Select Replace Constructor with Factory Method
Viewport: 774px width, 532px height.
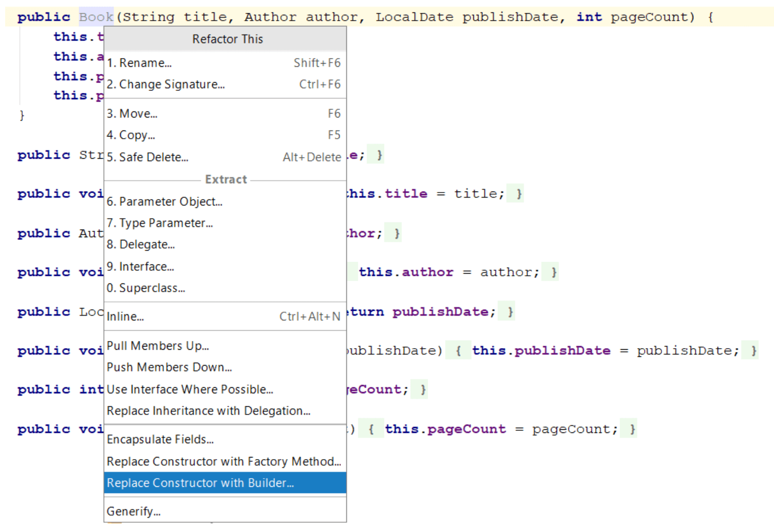224,461
